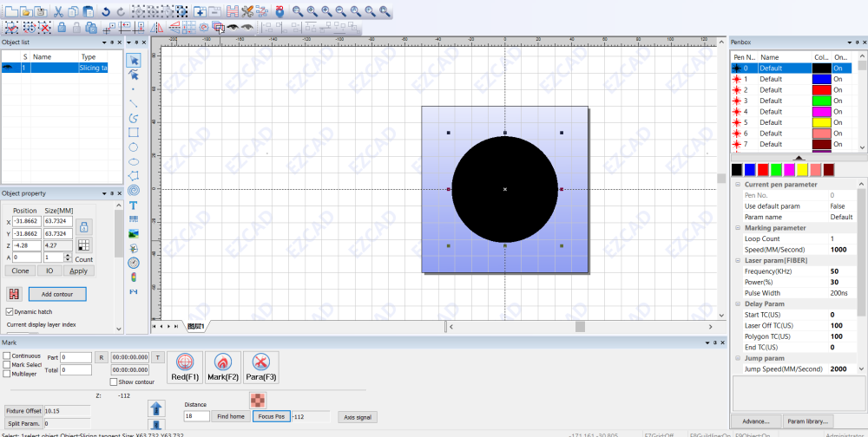Open the Param library button
Viewport: 868px width, 437px height.
pyautogui.click(x=809, y=421)
